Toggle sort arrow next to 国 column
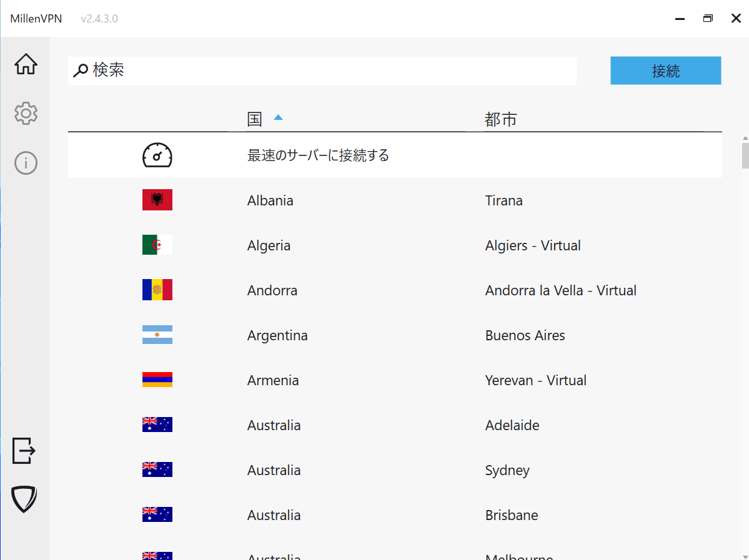 [278, 117]
